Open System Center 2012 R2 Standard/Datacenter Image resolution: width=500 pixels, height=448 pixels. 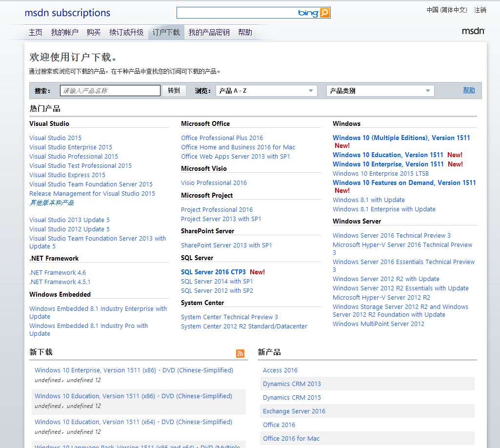pyautogui.click(x=244, y=326)
